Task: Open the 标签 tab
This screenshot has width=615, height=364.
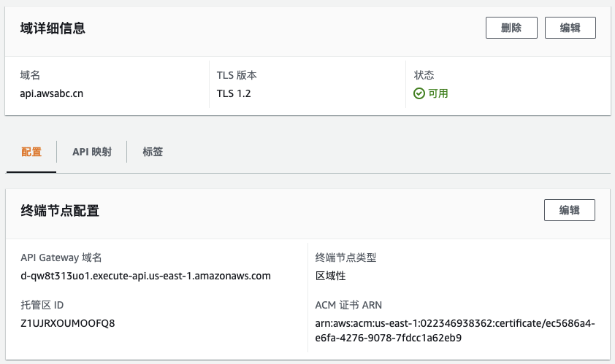Action: (x=153, y=152)
